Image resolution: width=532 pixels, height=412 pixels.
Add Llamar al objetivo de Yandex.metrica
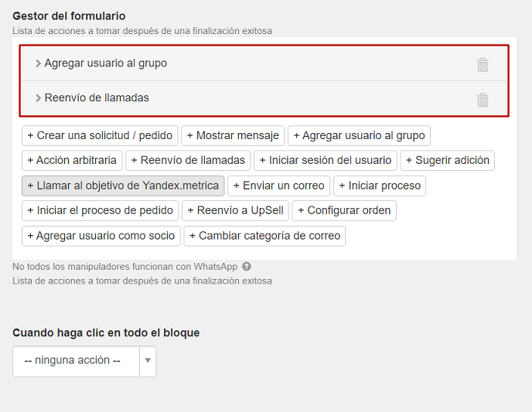coord(123,186)
